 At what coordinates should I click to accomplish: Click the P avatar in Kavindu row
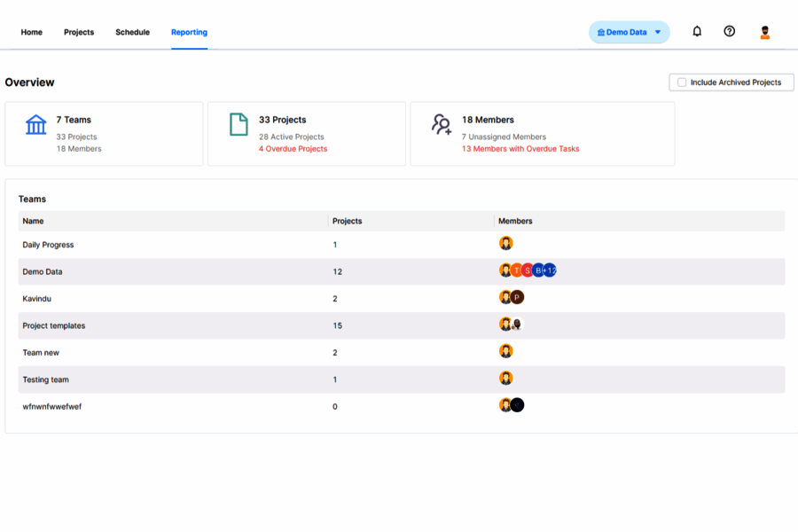[x=517, y=298]
